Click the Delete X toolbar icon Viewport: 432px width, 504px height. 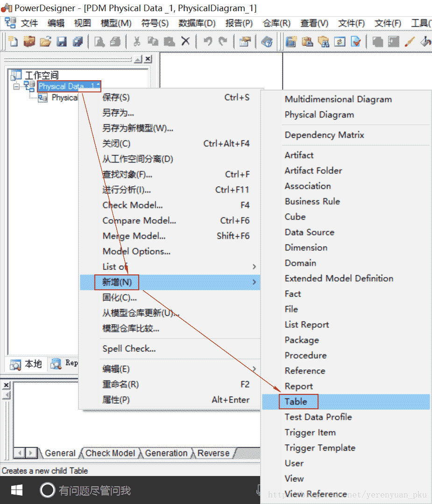(x=185, y=41)
